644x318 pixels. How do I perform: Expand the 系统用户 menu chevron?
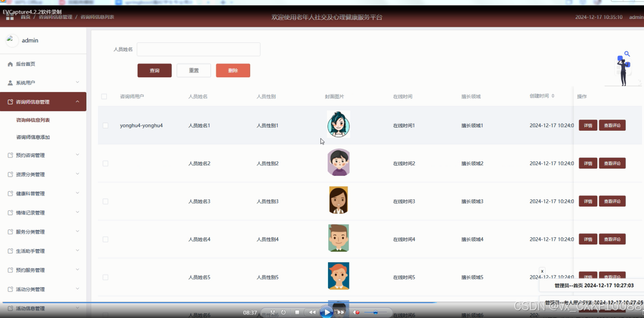tap(78, 82)
